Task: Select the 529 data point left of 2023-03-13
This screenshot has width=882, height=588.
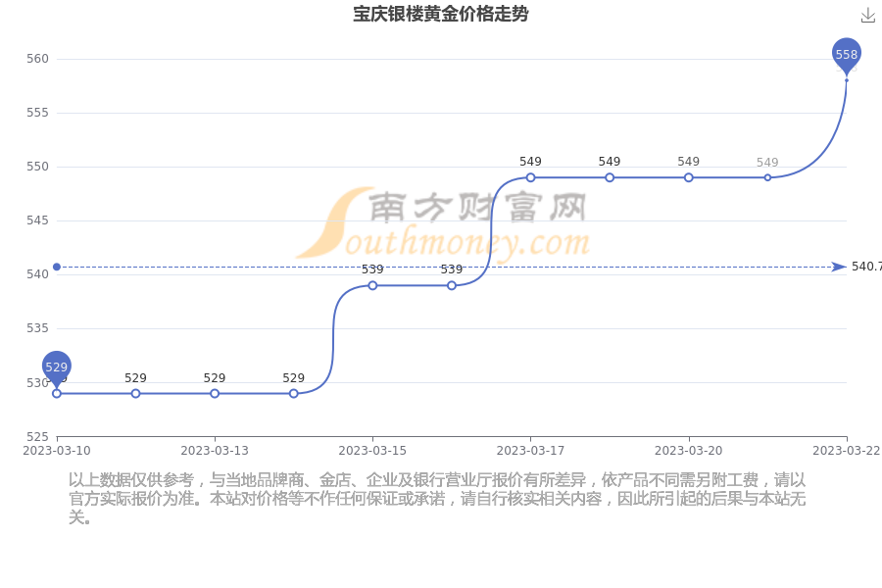Action: [x=135, y=394]
